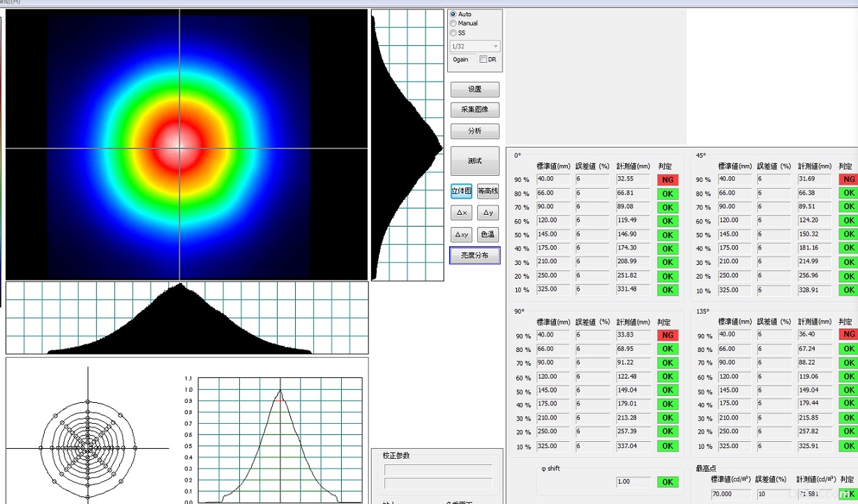Screen dimensions: 858x504
Task: Click 90° 10% measured value 337.04
Action: [633, 445]
